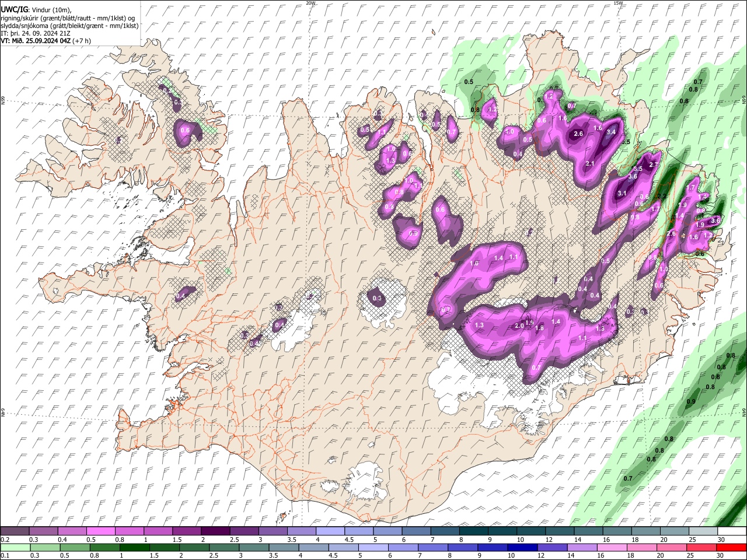Click the bright red swatch ending the rain legend

(x=731, y=547)
